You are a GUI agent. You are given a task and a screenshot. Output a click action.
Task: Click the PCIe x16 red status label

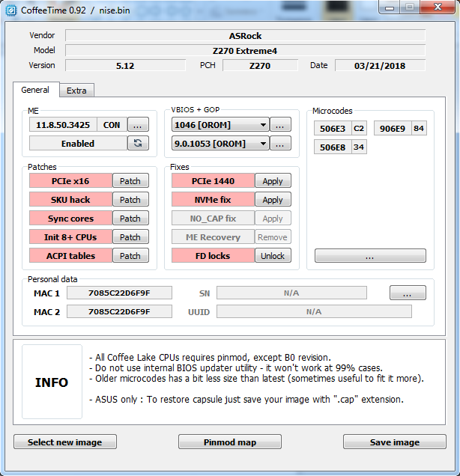point(70,181)
